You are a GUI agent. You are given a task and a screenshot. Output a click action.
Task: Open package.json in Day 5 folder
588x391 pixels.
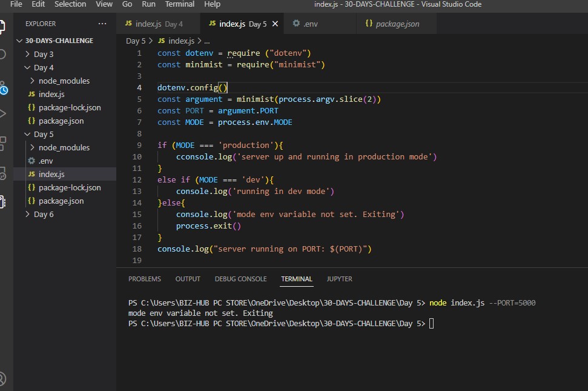point(61,201)
